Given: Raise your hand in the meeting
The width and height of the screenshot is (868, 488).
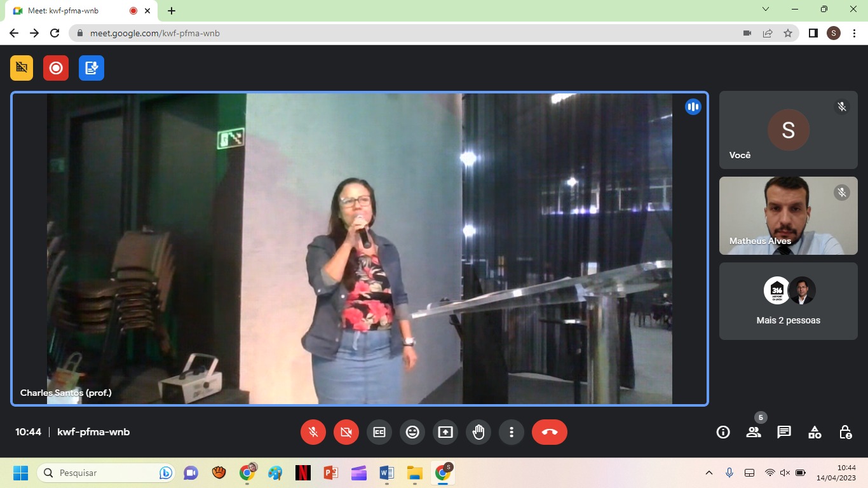Looking at the screenshot, I should pos(478,432).
